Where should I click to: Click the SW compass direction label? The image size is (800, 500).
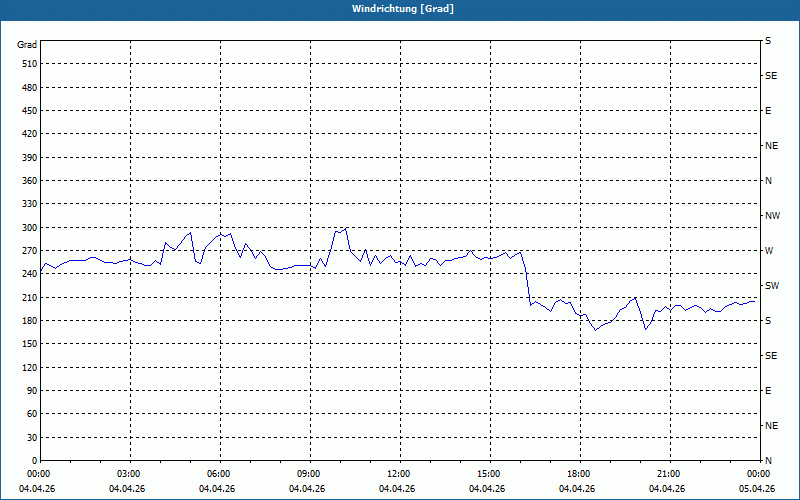(772, 286)
